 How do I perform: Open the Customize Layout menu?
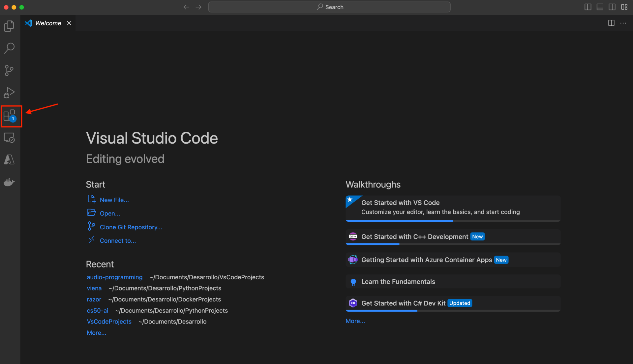pos(624,7)
